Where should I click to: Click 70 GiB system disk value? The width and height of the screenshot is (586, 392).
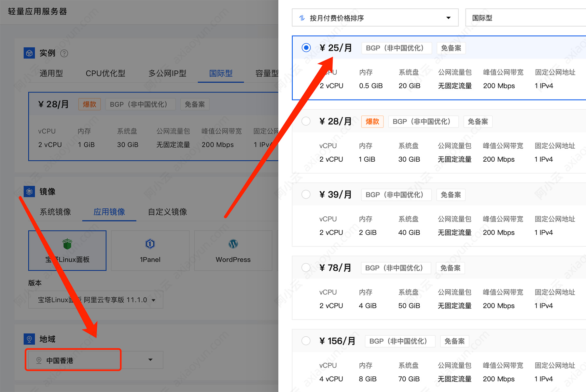409,379
